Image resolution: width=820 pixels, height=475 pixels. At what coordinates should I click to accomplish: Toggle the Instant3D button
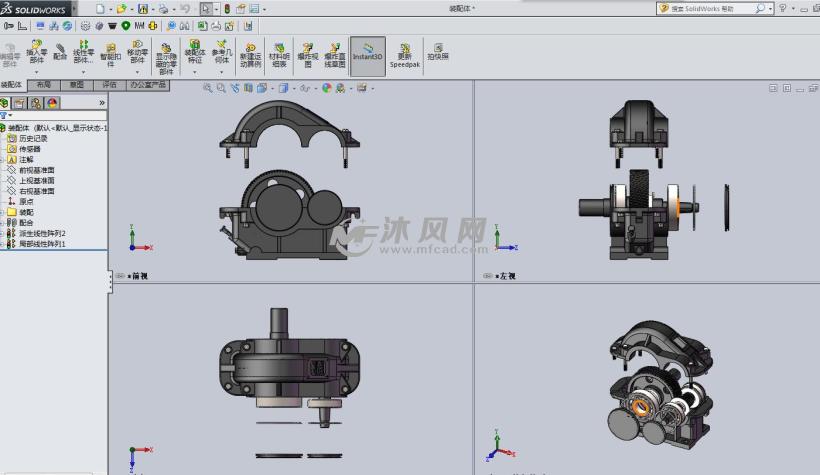[x=367, y=54]
